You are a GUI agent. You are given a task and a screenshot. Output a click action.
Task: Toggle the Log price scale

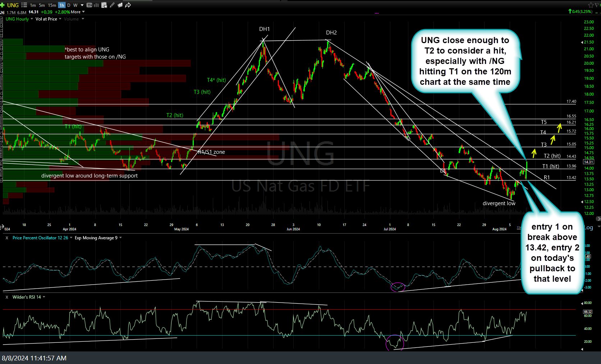pyautogui.click(x=589, y=227)
